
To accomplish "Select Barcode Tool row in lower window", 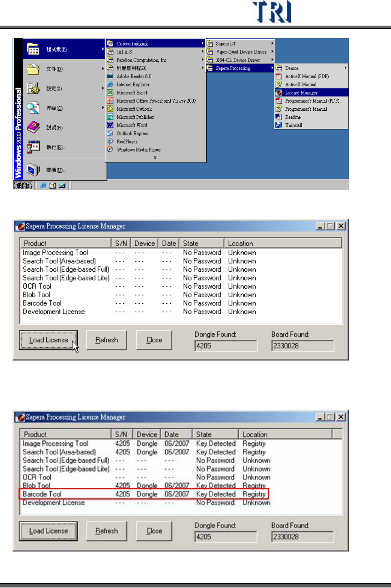I will pos(144,494).
